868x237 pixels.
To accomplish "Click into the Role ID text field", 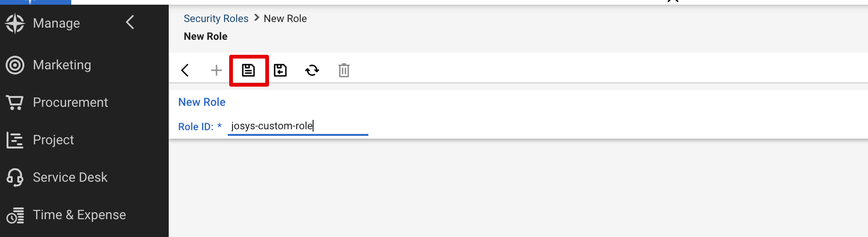I will click(x=298, y=126).
